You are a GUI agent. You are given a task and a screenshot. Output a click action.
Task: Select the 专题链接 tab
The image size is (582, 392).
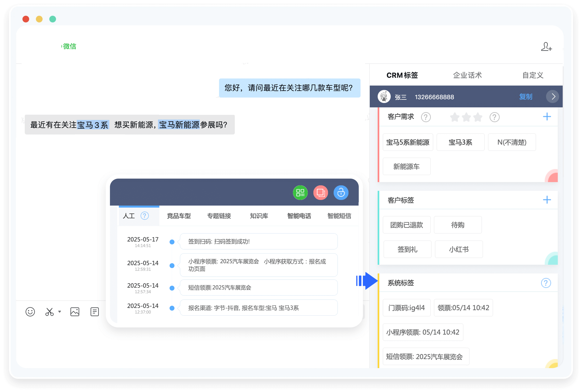(219, 215)
